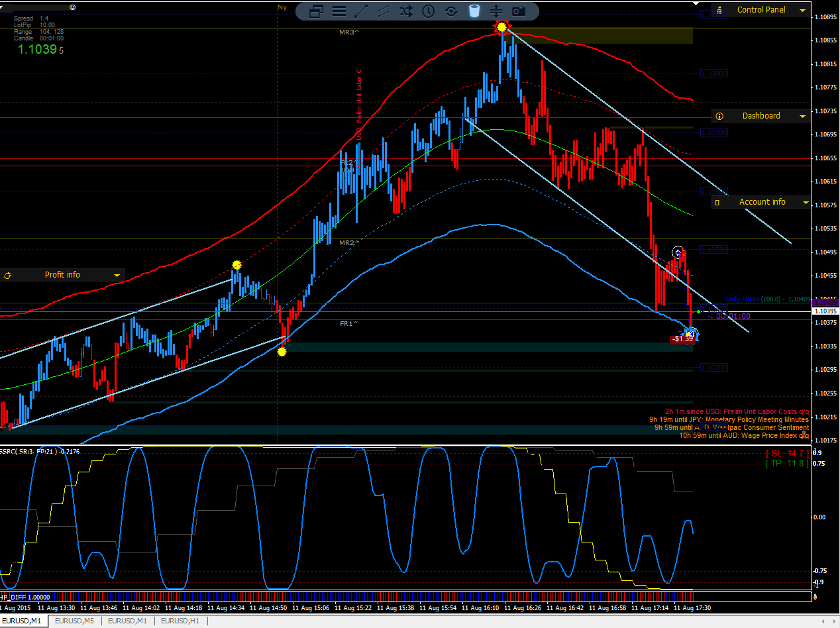Screen dimensions: 840x628
Task: Click the 1.10800 round level label
Action: coord(714,74)
